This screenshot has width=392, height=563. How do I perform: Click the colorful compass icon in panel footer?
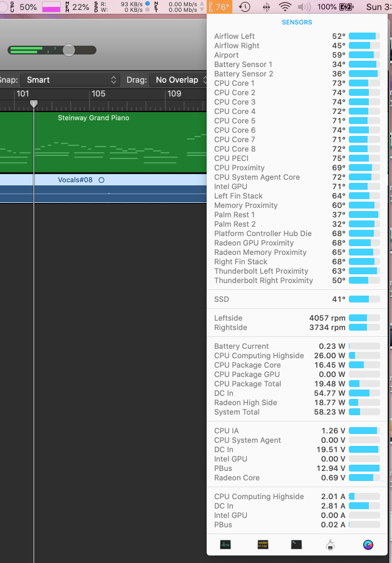(x=369, y=544)
